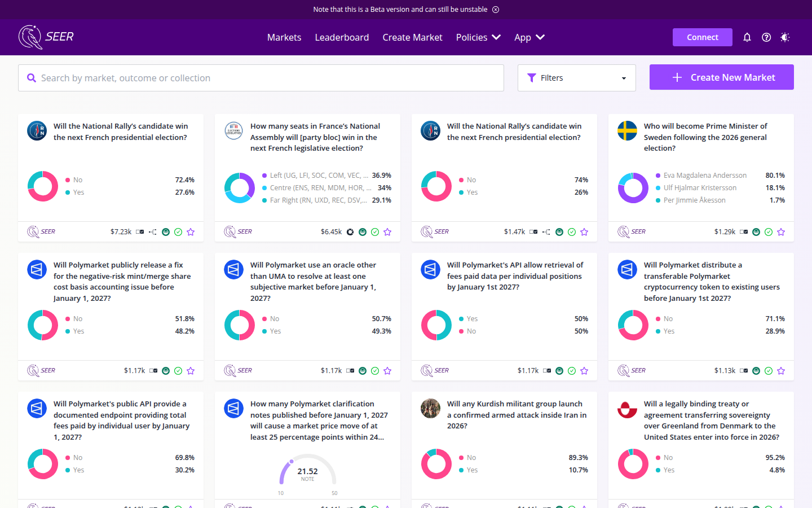Expand the Policies dropdown menu

[x=478, y=37]
